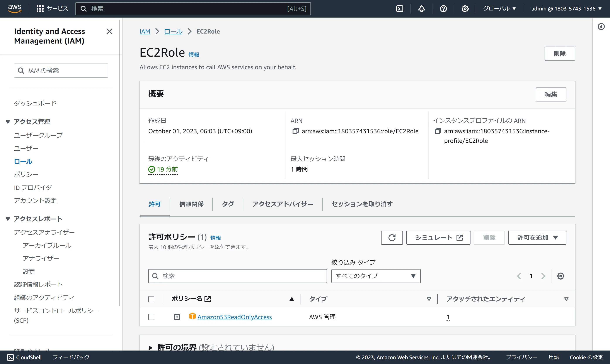
Task: Open the top settings gear icon
Action: (x=465, y=8)
